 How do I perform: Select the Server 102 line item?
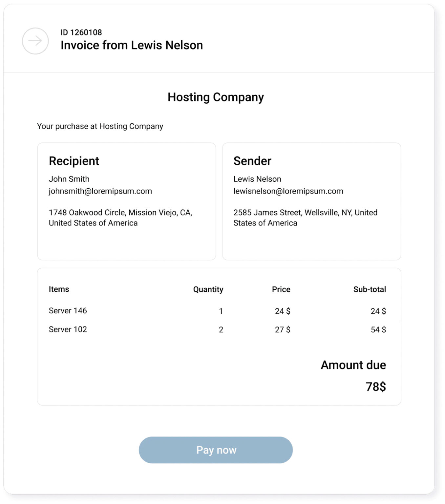(x=68, y=329)
